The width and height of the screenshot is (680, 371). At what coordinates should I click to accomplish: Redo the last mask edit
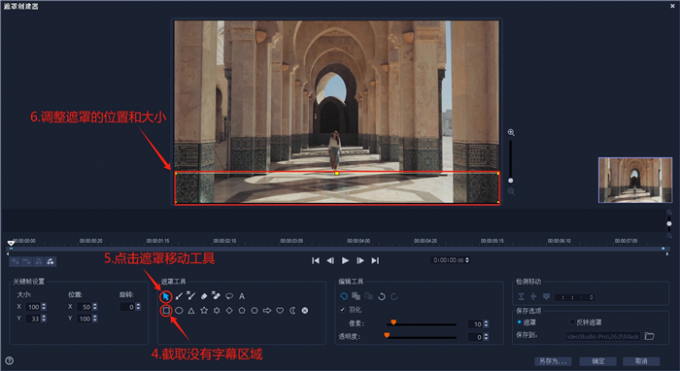394,296
